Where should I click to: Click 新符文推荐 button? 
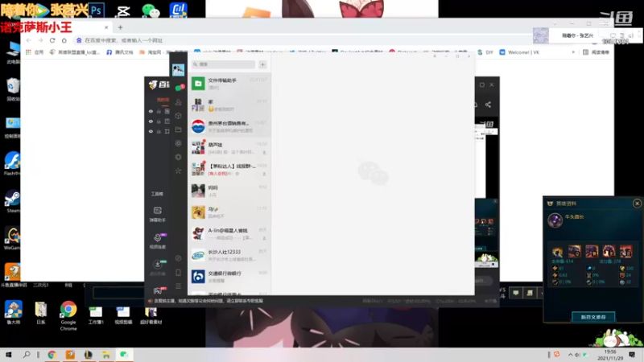click(x=593, y=317)
